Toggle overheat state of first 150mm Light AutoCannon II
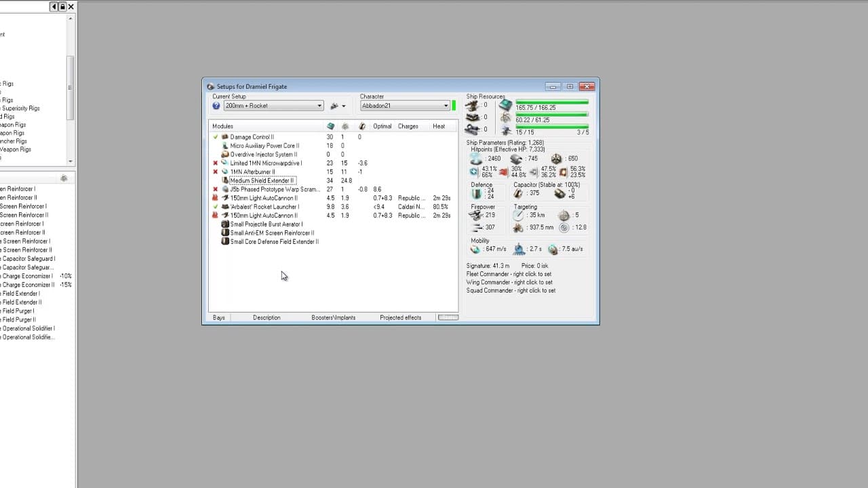The width and height of the screenshot is (868, 488). pyautogui.click(x=216, y=198)
